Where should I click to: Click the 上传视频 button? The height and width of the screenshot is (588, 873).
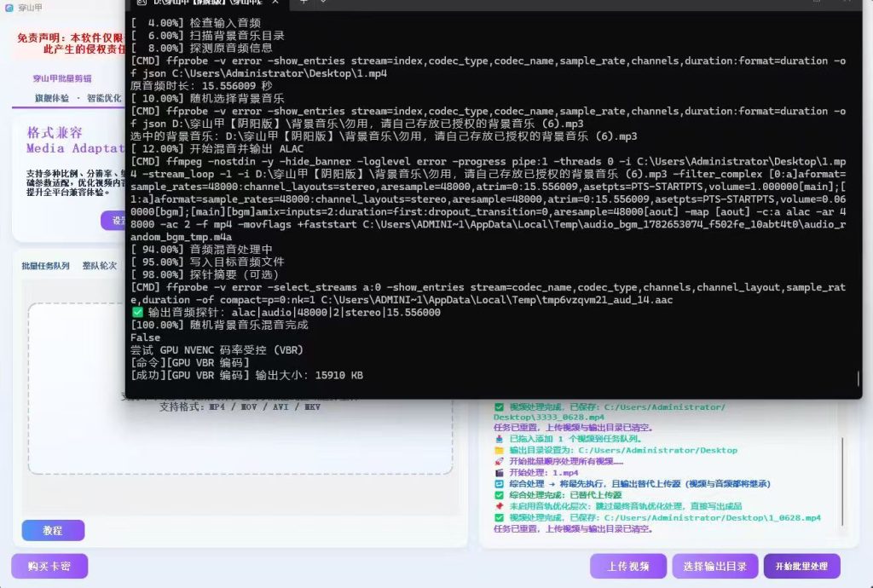coord(628,567)
